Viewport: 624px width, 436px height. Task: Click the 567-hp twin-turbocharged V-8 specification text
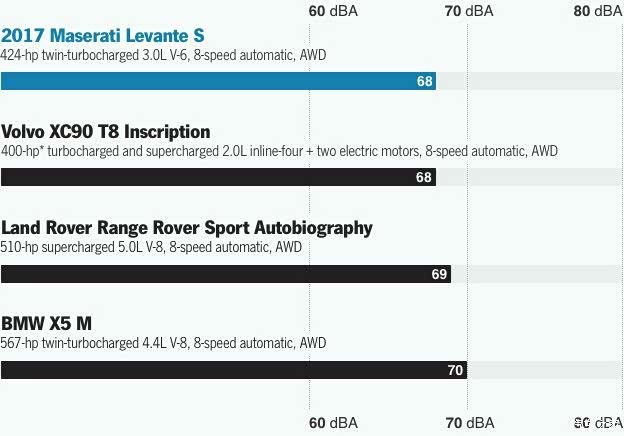(163, 343)
